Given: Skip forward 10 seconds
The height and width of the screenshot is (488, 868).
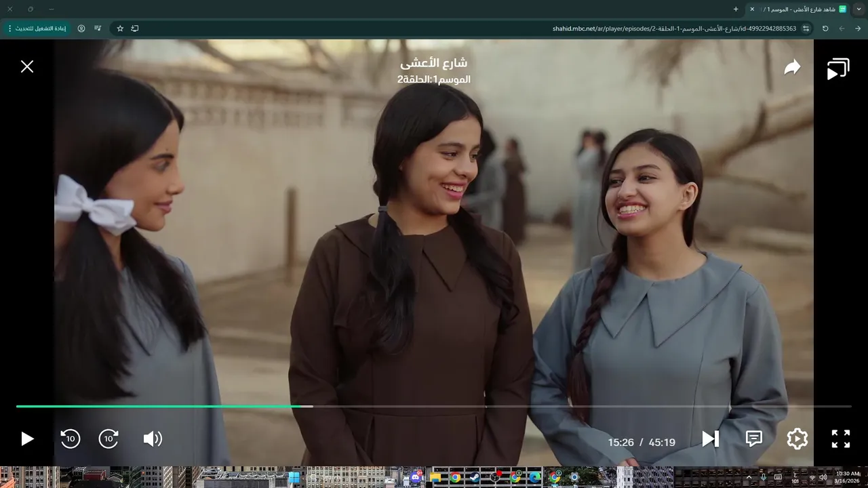Looking at the screenshot, I should tap(108, 439).
